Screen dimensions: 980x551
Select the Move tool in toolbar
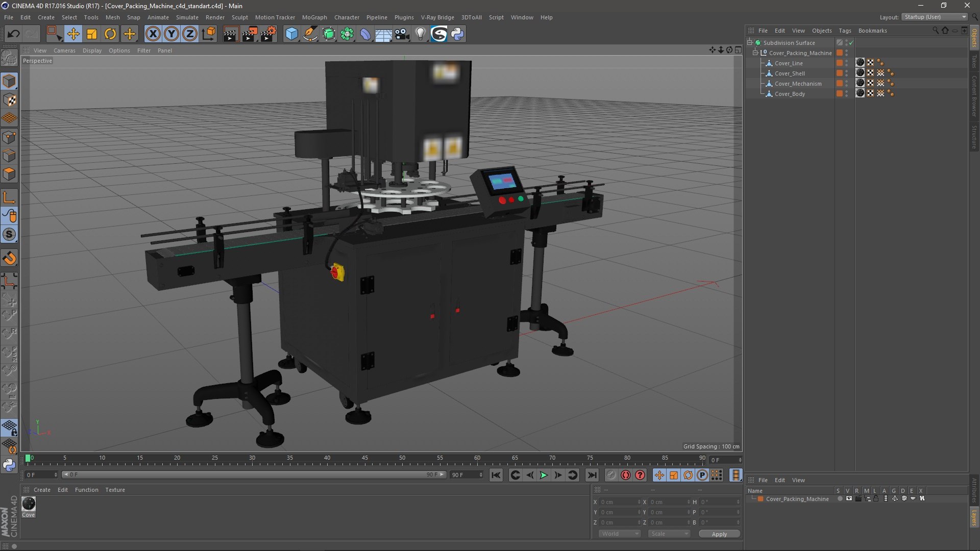[73, 34]
